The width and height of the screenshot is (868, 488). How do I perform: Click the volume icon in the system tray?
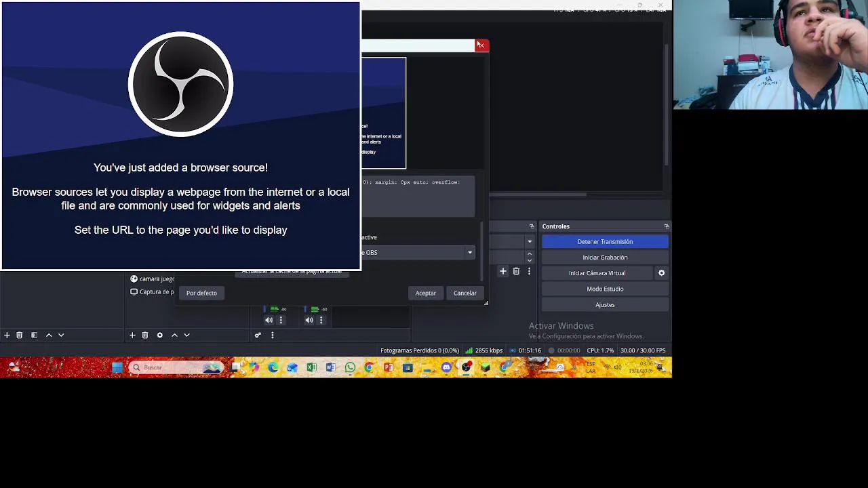coord(618,367)
